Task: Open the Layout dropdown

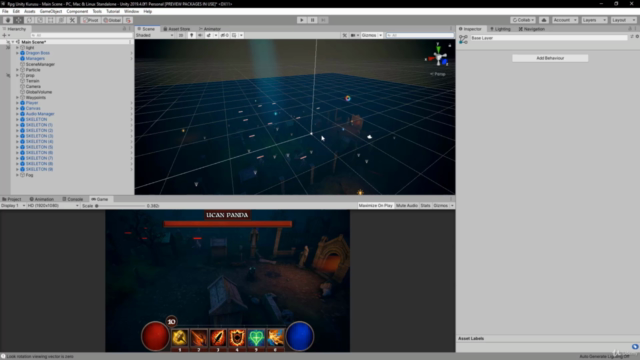Action: point(624,20)
